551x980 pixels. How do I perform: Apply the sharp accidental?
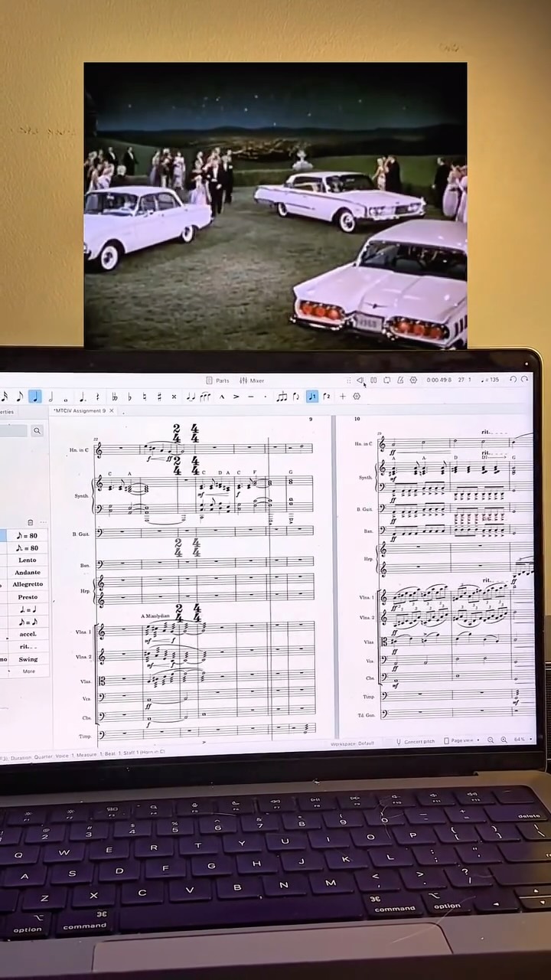(x=160, y=397)
